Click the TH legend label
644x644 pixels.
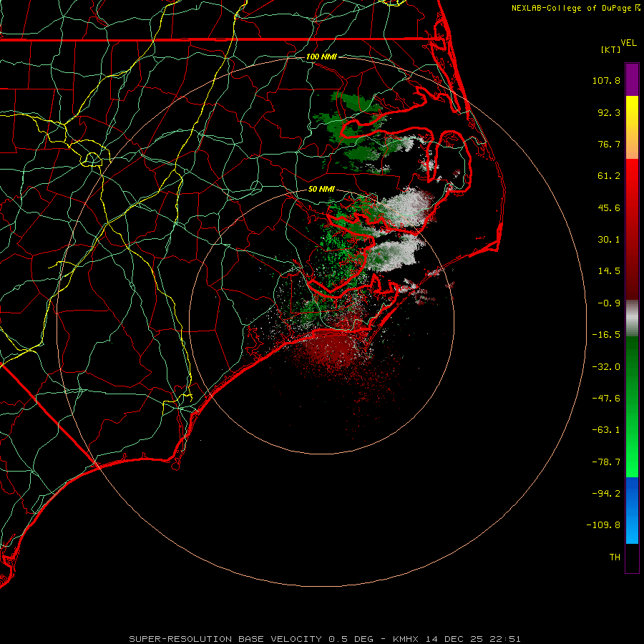[x=615, y=557]
